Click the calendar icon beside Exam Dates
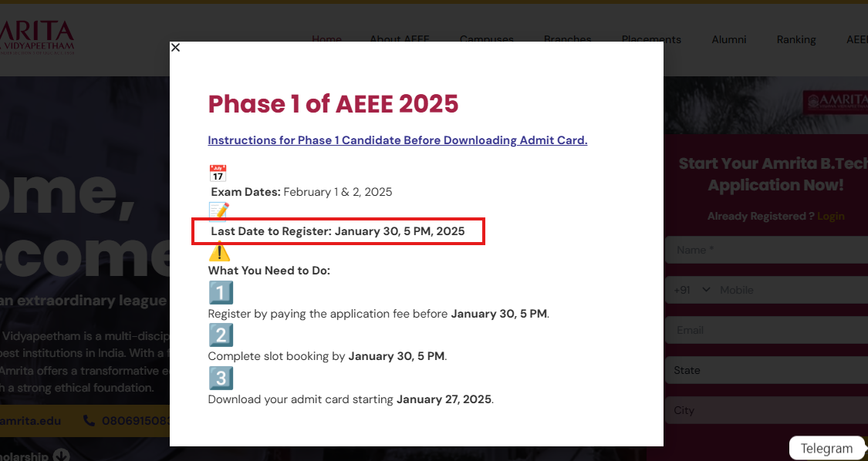 click(218, 173)
